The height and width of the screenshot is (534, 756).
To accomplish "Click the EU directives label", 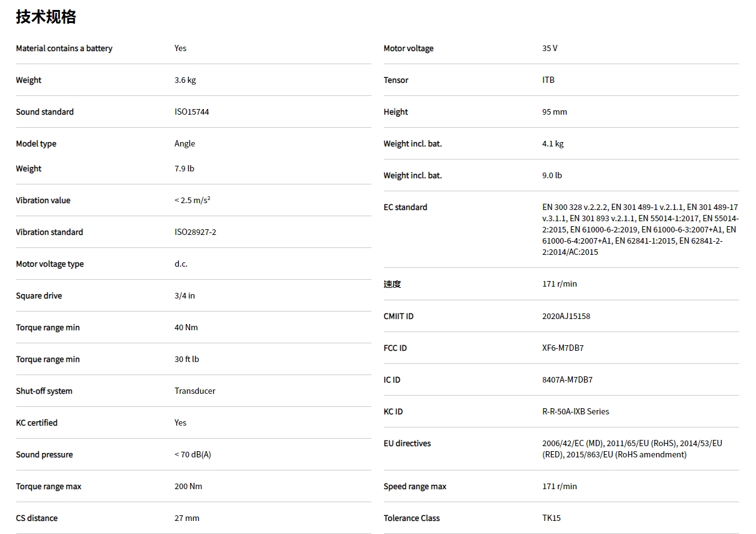I will [x=407, y=444].
